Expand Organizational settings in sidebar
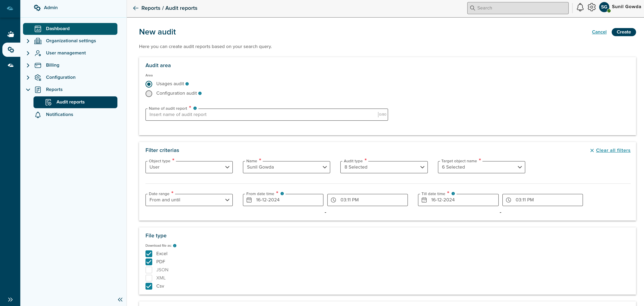This screenshot has width=644, height=306. pyautogui.click(x=71, y=41)
